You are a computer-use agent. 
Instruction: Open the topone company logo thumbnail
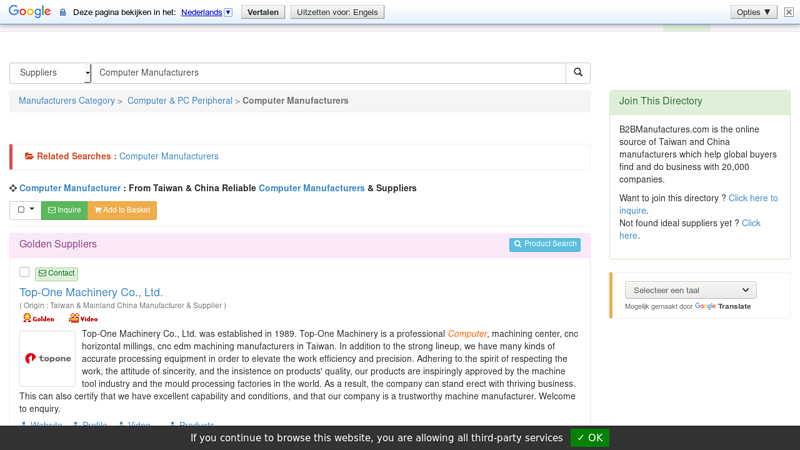(47, 358)
